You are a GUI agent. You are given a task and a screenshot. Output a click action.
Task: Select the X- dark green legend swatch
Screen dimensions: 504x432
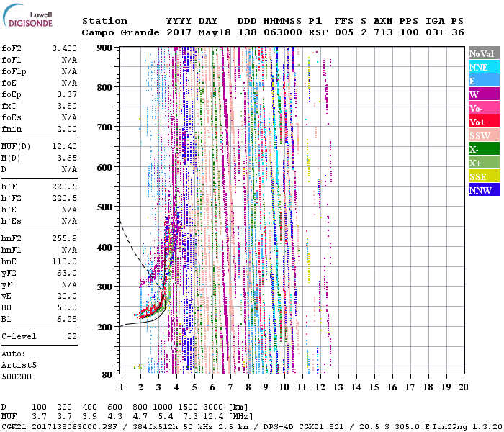[x=484, y=148]
